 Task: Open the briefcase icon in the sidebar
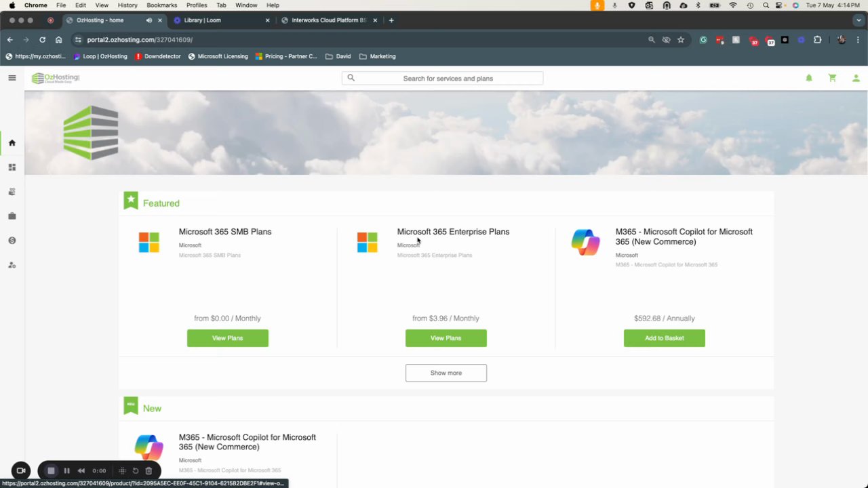coord(12,216)
